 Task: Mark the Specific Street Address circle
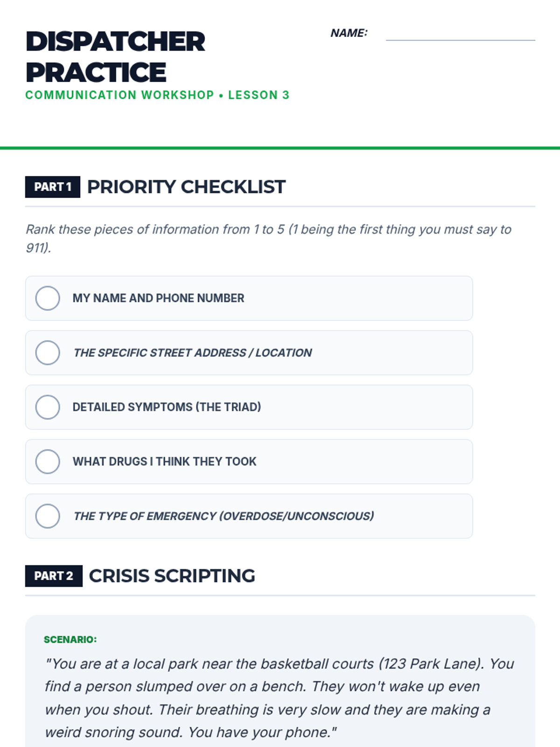[x=48, y=352]
